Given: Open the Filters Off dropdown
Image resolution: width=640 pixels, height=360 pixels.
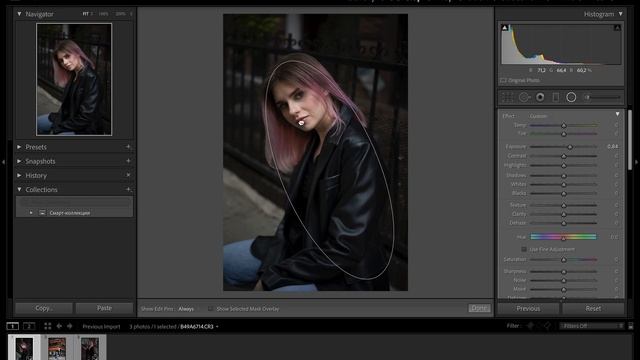Looking at the screenshot, I should click(x=592, y=326).
